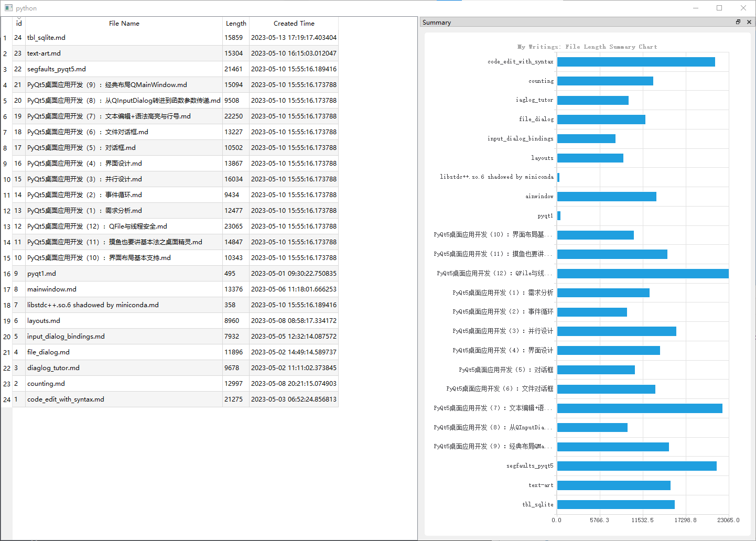Select the length value 495

(236, 274)
